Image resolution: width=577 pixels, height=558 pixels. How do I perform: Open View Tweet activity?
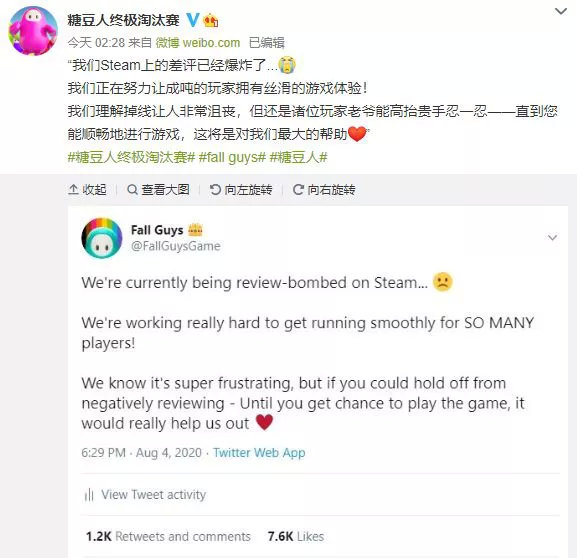point(153,494)
